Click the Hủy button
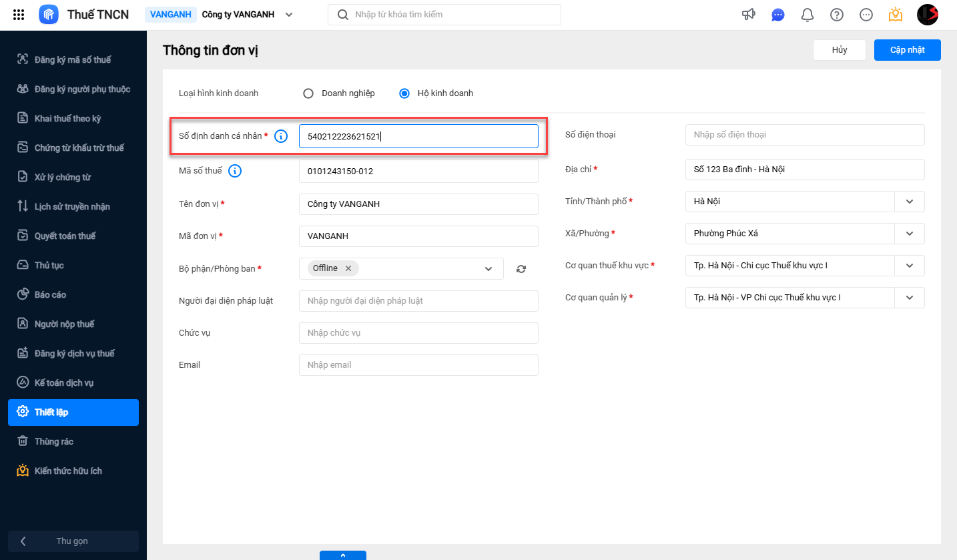The width and height of the screenshot is (957, 560). [839, 50]
